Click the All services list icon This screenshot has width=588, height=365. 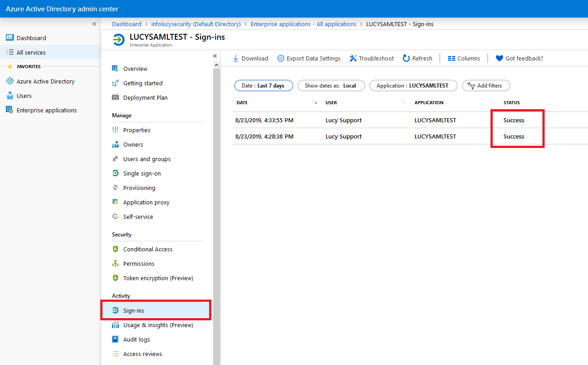click(x=9, y=52)
